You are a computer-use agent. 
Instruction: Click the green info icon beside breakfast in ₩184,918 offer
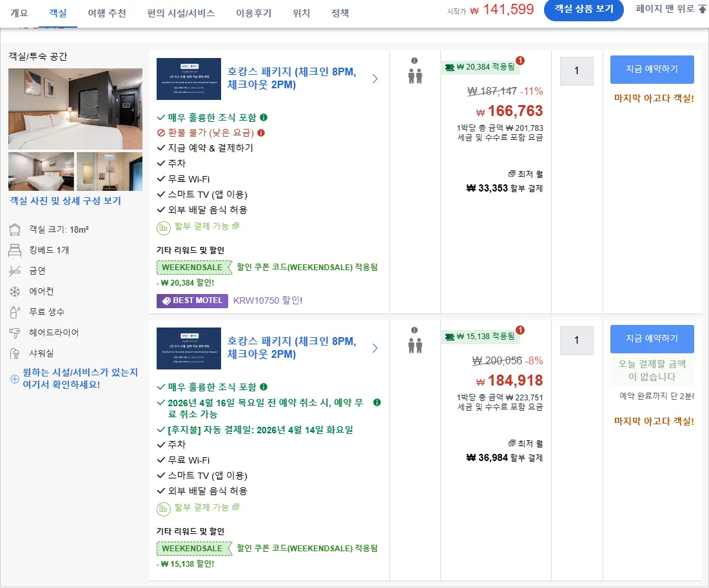[264, 387]
